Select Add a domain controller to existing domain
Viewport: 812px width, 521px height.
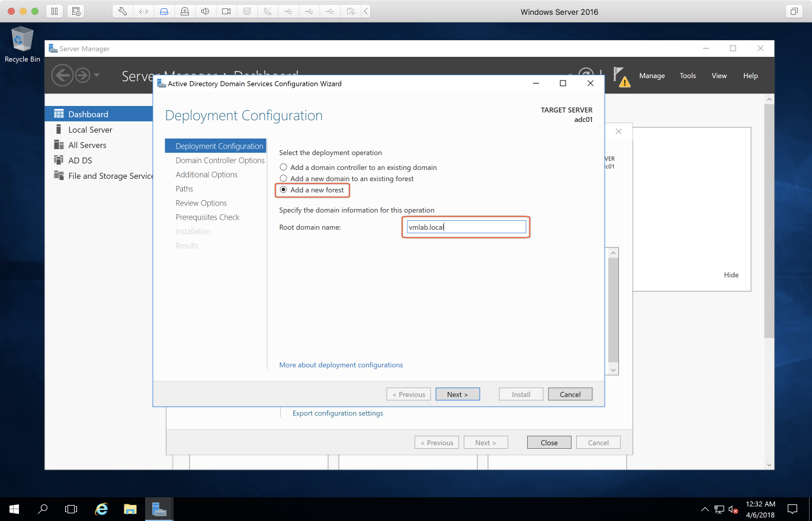tap(284, 168)
